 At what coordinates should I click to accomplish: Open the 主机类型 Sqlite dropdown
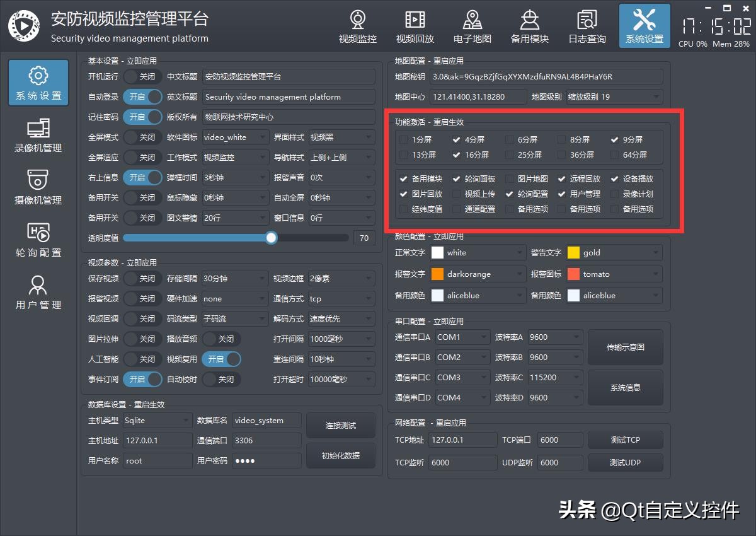[156, 420]
